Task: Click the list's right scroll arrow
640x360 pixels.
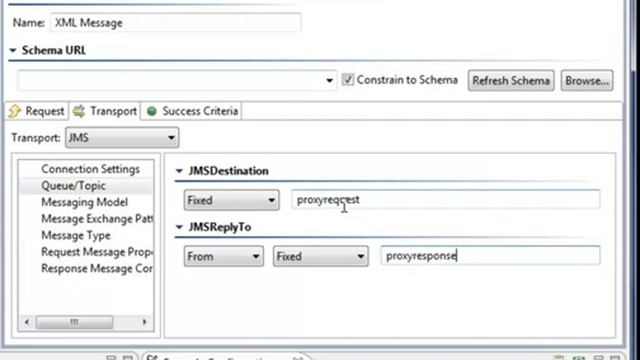Action: 144,322
